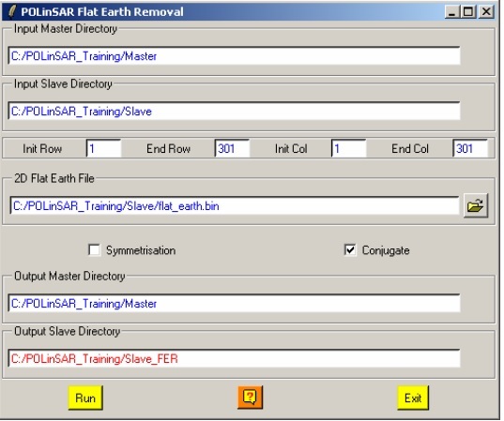Select the Output Master Directory field
Viewport: 504px width, 421px height.
(235, 304)
